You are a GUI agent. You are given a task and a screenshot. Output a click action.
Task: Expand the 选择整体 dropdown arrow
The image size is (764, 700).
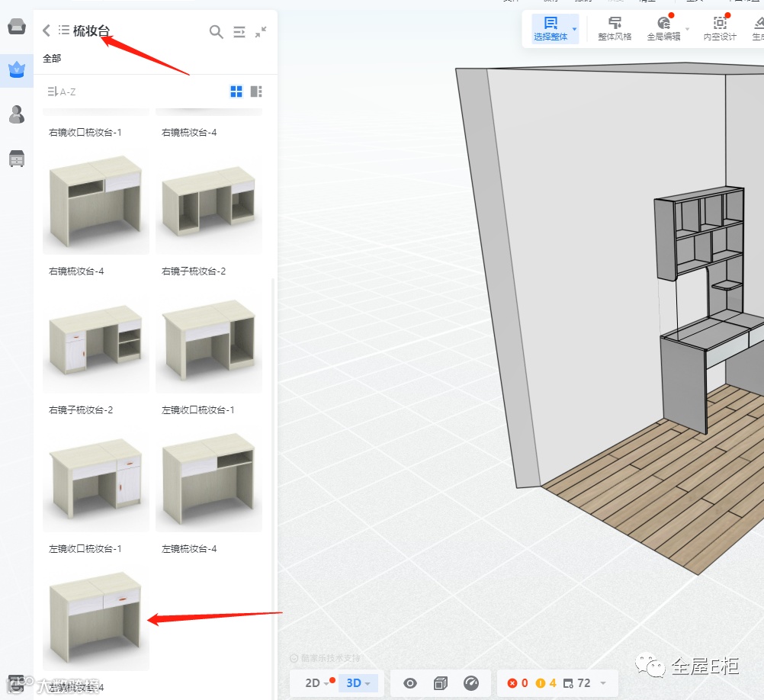pyautogui.click(x=574, y=29)
